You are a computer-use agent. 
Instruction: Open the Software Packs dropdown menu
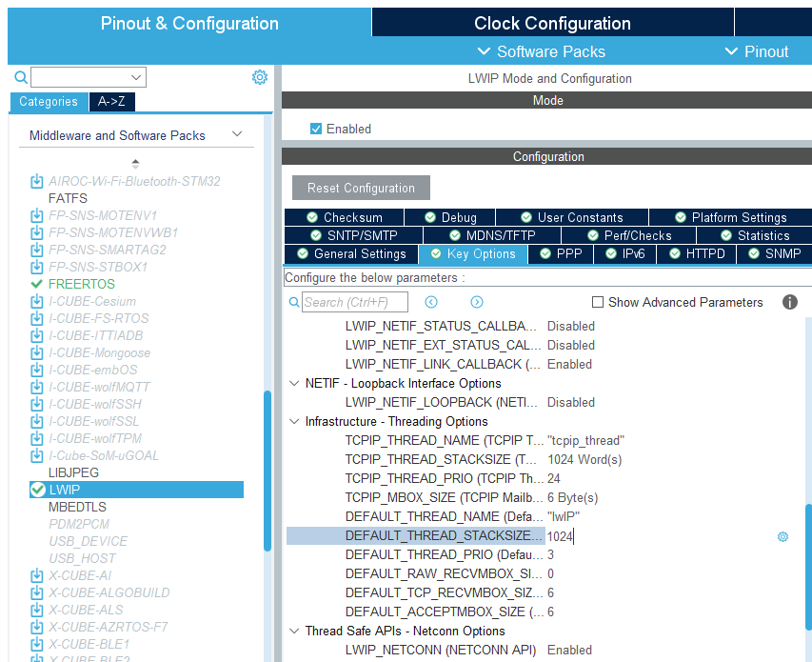[542, 51]
